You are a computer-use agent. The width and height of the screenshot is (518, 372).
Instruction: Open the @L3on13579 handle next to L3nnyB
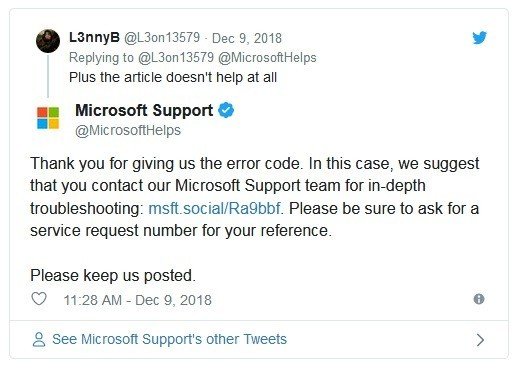[162, 38]
